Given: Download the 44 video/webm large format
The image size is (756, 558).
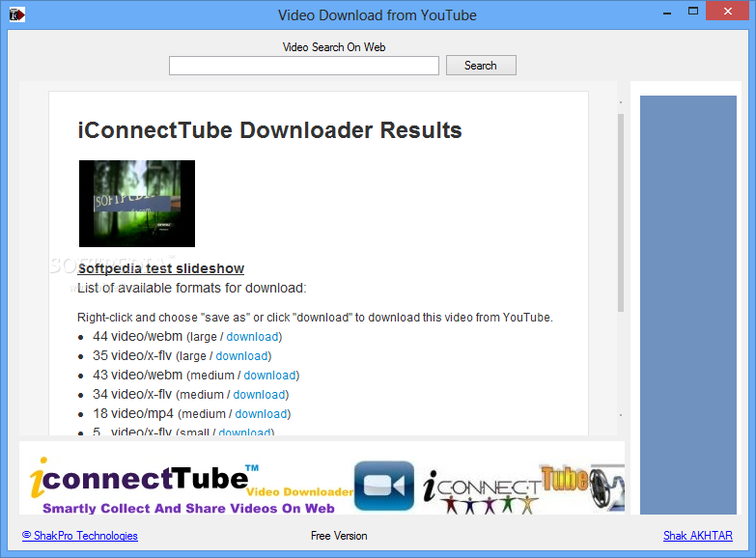Looking at the screenshot, I should point(252,337).
